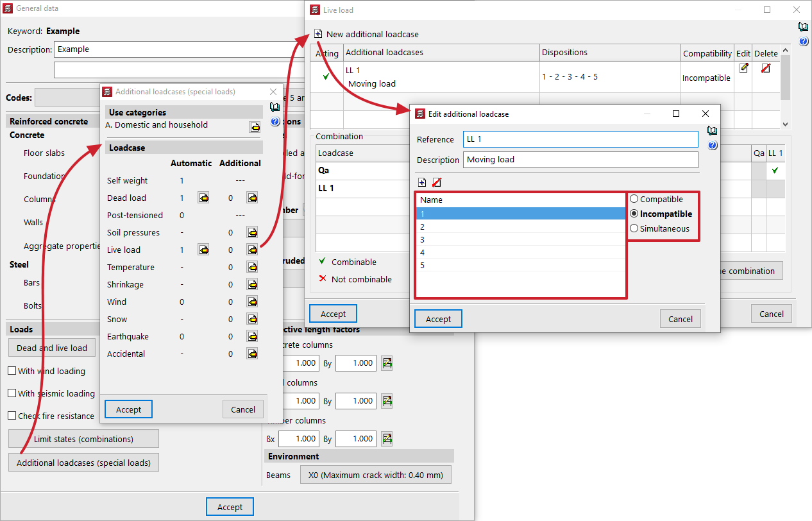Open the Beams environment X0 selector
The image size is (812, 521).
pyautogui.click(x=375, y=475)
